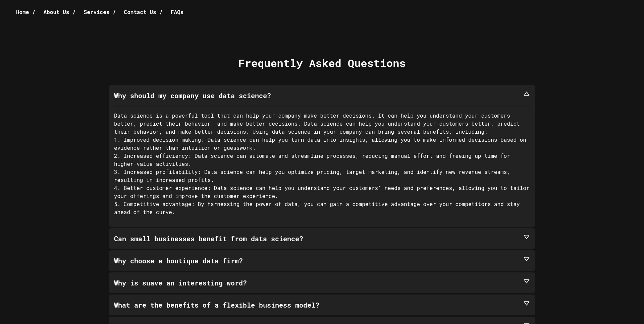Collapse the data science answer using the up triangle
644x324 pixels.
pos(526,94)
